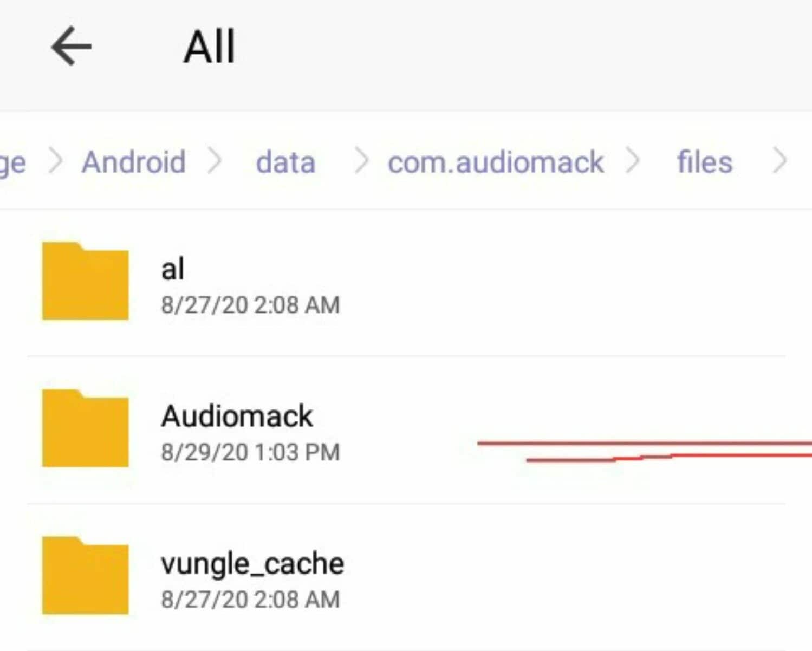Navigate to Android in breadcrumb path
This screenshot has width=812, height=651.
134,162
